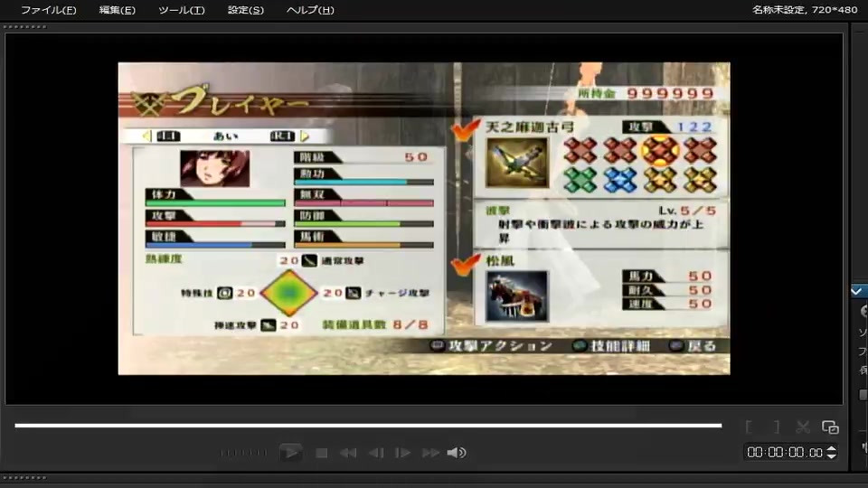868x488 pixels.
Task: Open the 編集(E) menu
Action: pos(117,10)
